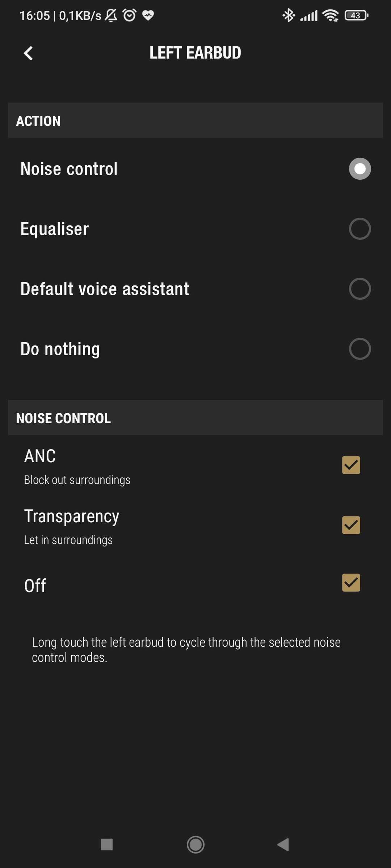Select the Do nothing radio button

pyautogui.click(x=360, y=349)
